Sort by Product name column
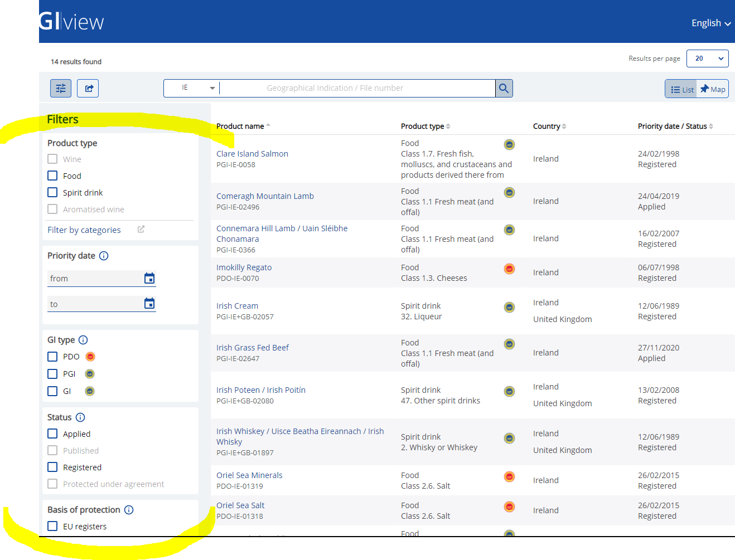The height and width of the screenshot is (560, 735). click(243, 126)
